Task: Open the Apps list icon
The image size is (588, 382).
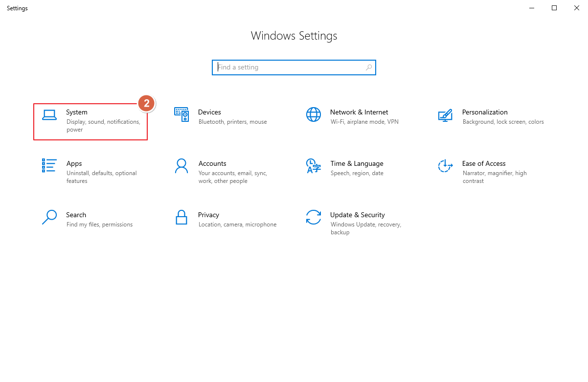Action: click(49, 165)
